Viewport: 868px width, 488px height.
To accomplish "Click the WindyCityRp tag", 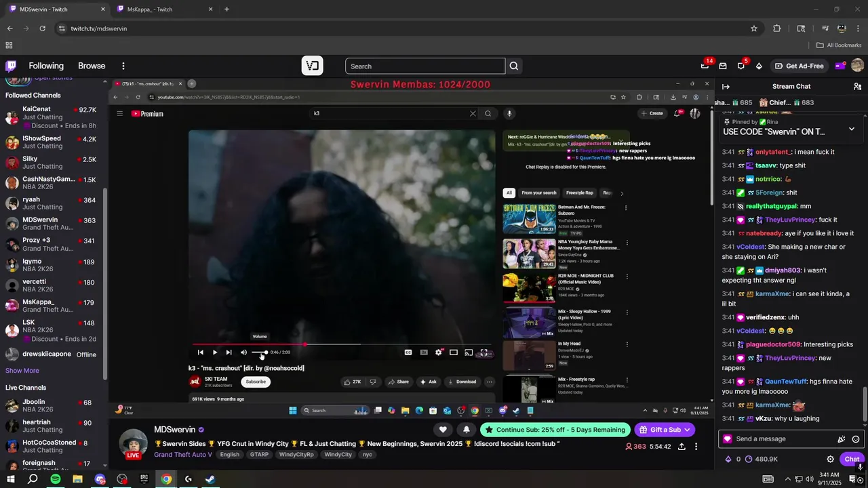I will [296, 455].
